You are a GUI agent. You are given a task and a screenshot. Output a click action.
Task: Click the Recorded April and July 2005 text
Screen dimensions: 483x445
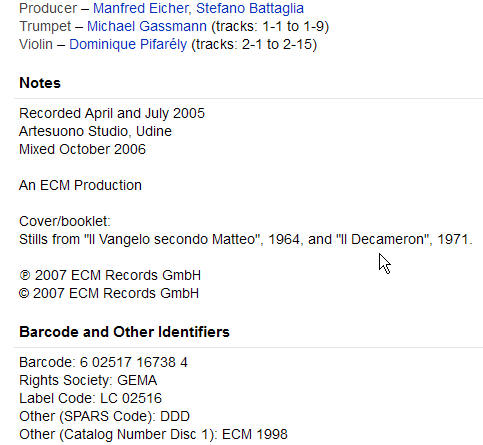[112, 113]
